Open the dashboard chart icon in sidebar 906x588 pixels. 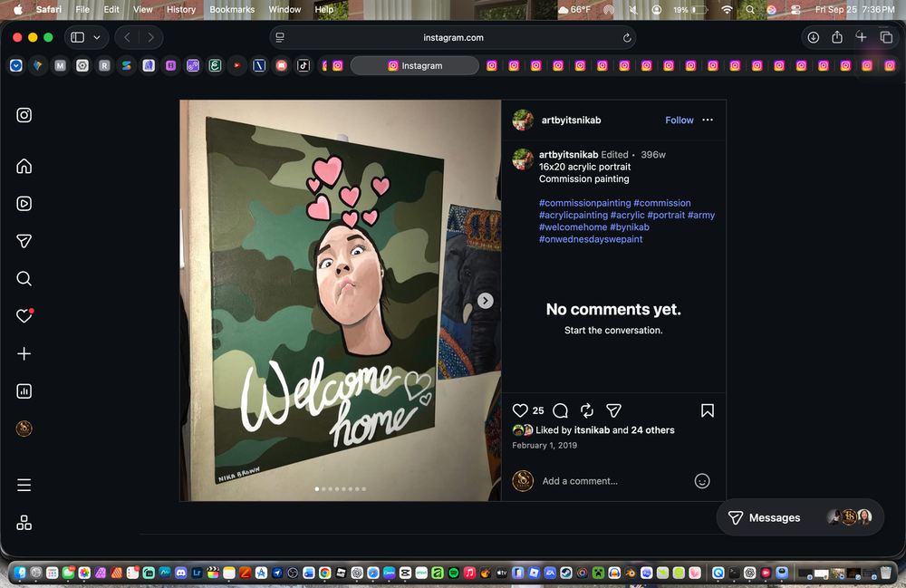tap(24, 391)
